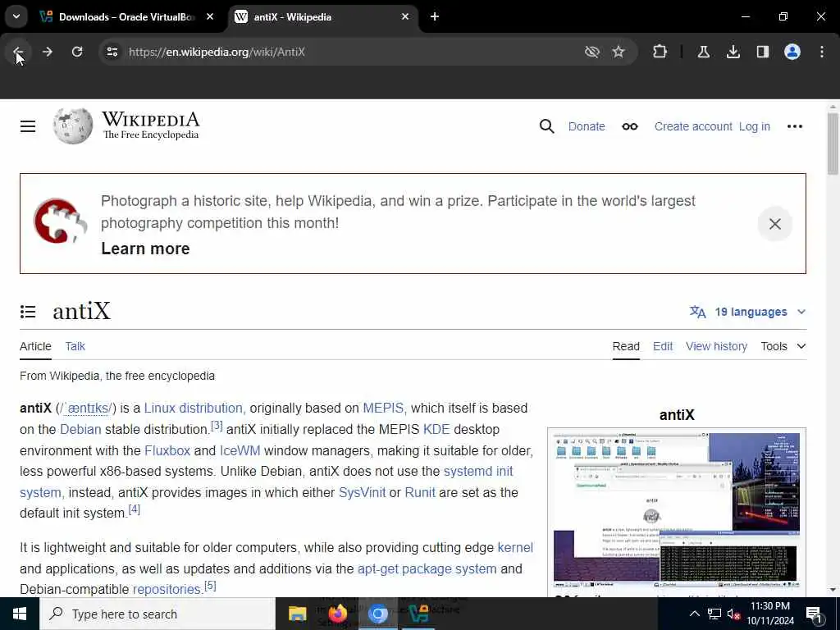Click Learn more in the banner
Screen dimensions: 840x630
coord(145,249)
